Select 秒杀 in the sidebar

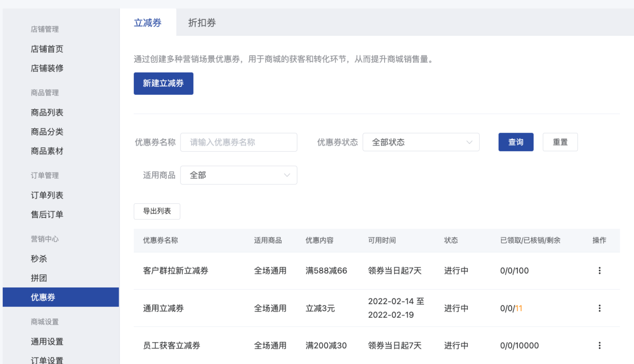[39, 258]
